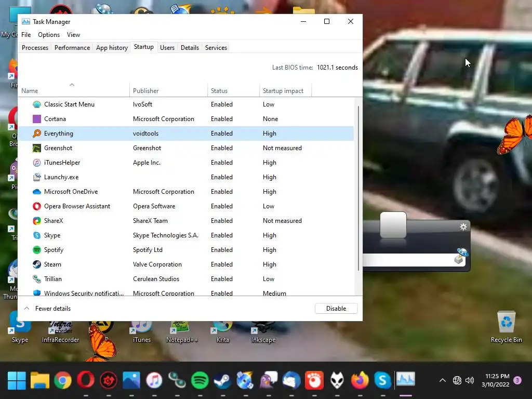Click the purple Cortana icon
Screen dimensions: 532x399
tap(37, 119)
